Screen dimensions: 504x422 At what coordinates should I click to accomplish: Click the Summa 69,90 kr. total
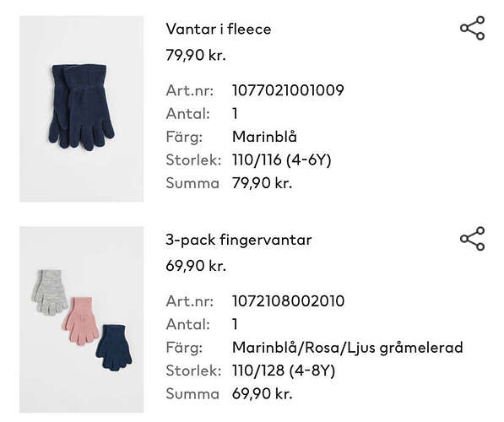pyautogui.click(x=262, y=393)
